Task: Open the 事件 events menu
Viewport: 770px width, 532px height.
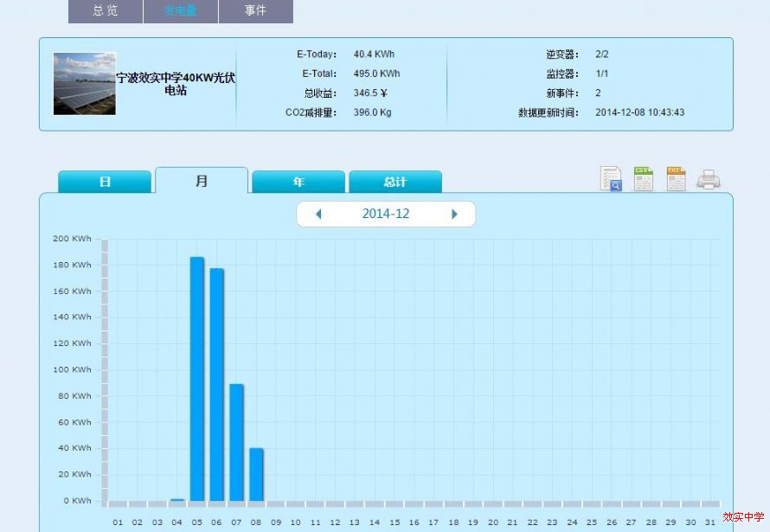Action: pos(255,10)
